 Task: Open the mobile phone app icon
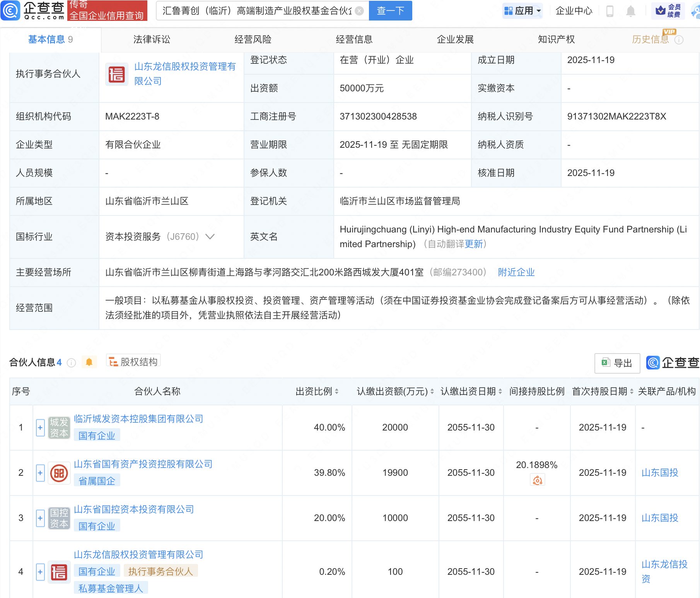tap(610, 11)
